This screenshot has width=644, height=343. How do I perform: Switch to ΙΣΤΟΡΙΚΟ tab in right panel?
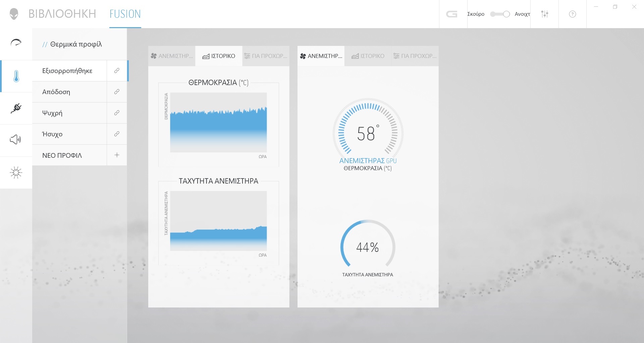coord(368,56)
